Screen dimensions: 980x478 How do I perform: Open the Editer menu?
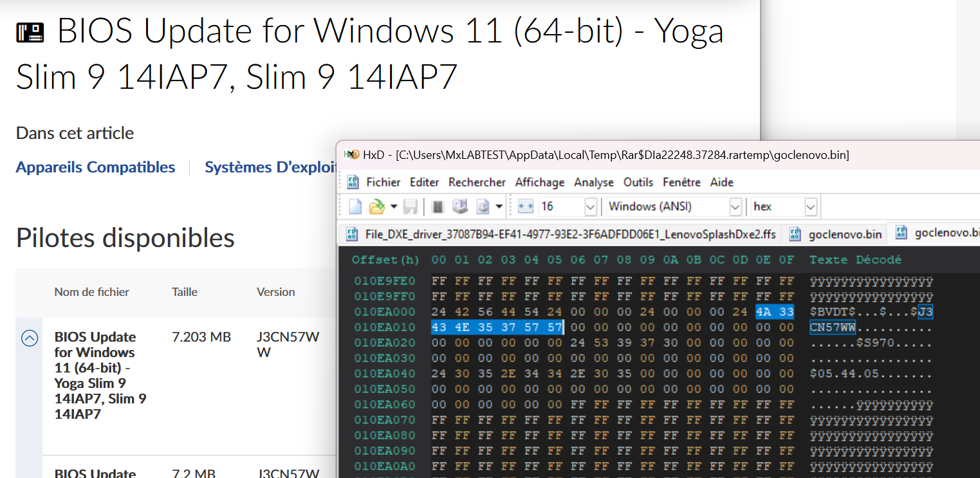[425, 182]
